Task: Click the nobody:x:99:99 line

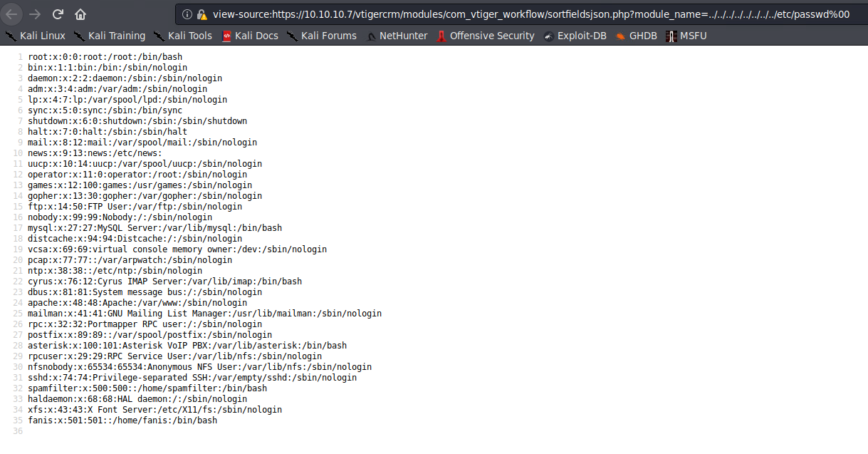Action: 120,217
